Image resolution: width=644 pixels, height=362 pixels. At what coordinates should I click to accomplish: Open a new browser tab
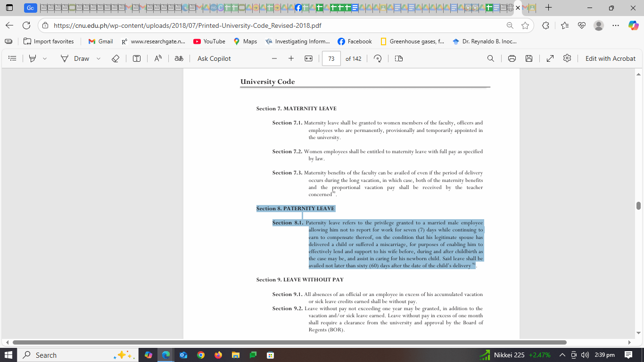[548, 8]
